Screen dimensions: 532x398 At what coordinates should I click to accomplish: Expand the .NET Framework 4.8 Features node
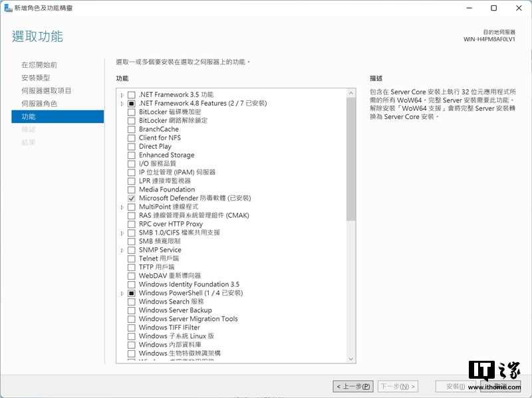point(122,104)
